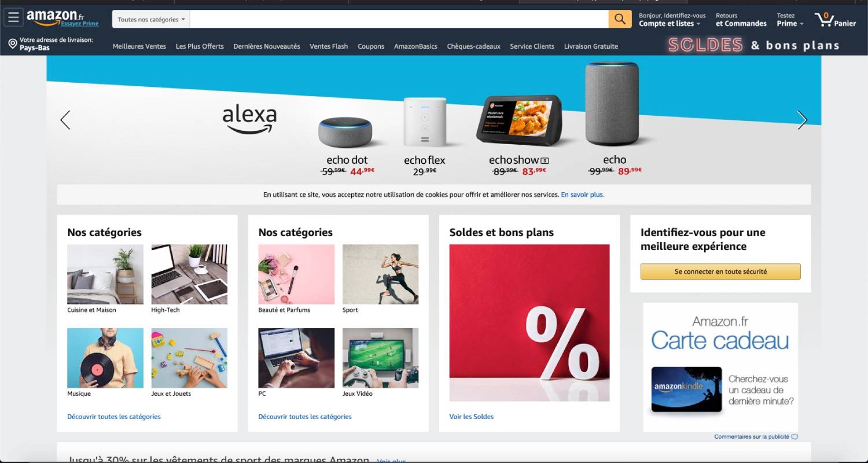Select Chèques-cadeaux in the navigation bar

pyautogui.click(x=473, y=46)
